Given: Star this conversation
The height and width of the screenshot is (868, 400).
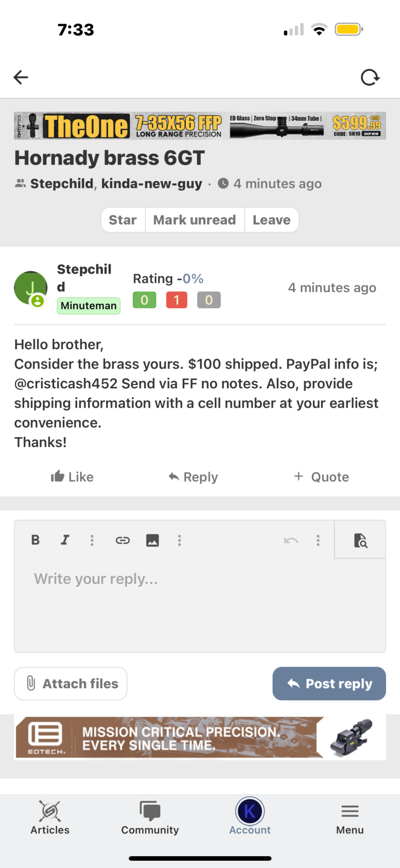Looking at the screenshot, I should 123,220.
